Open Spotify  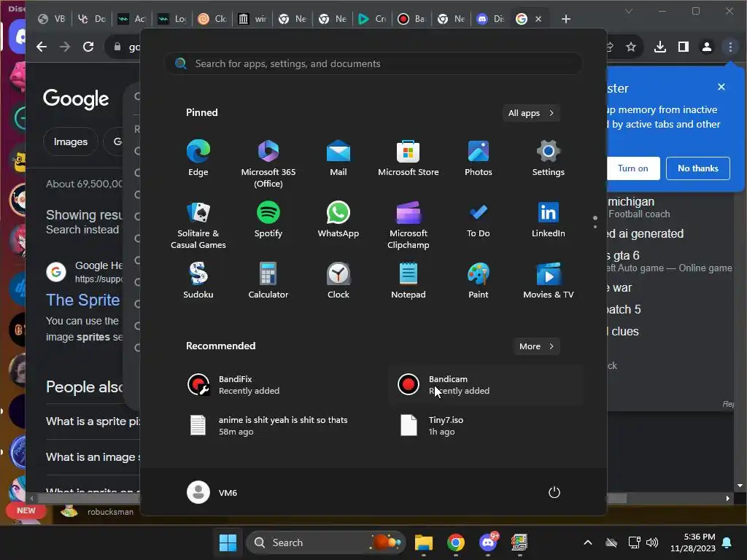click(x=268, y=220)
